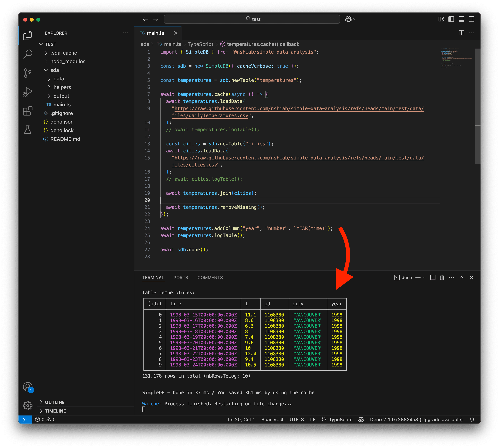Close the terminal panel
499x448 pixels.
pyautogui.click(x=471, y=277)
